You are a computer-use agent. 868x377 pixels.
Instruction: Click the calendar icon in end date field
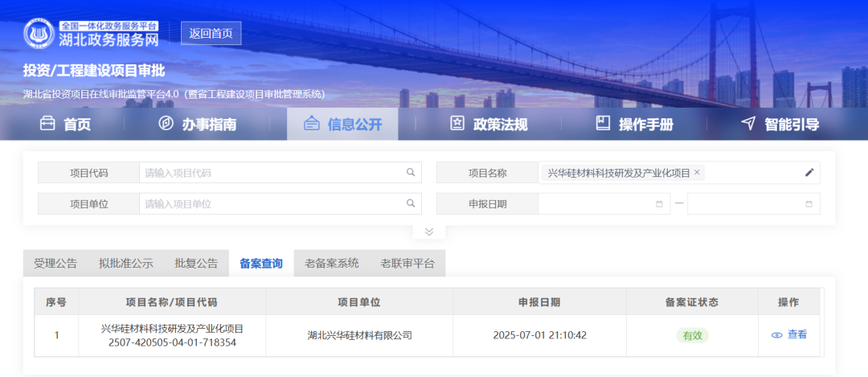tap(809, 203)
